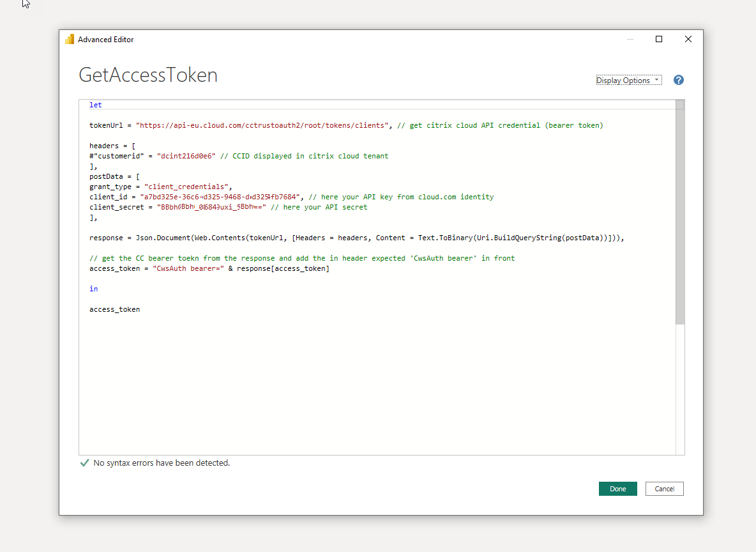
Task: Click the client_id string value
Action: point(220,197)
